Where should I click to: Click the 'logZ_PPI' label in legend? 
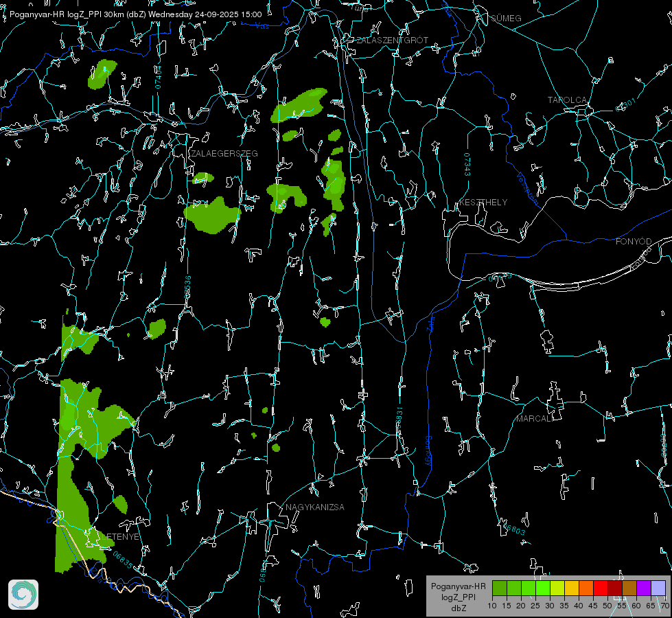point(459,597)
